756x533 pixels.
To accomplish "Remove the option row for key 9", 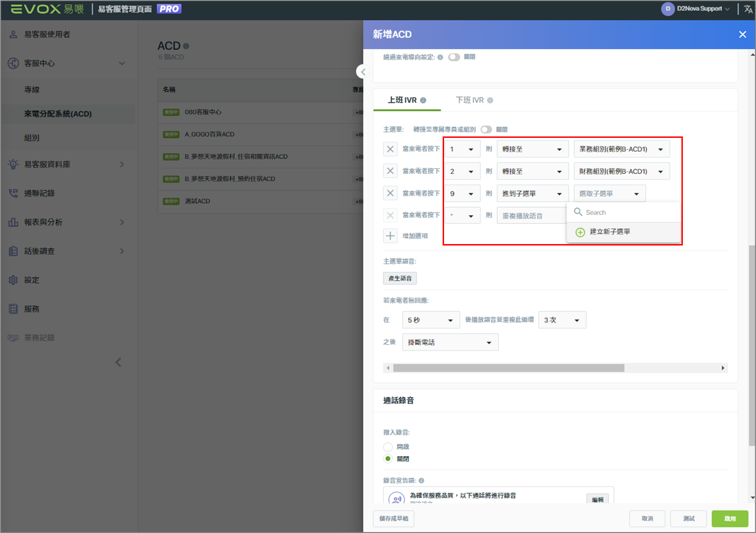I will tap(390, 193).
